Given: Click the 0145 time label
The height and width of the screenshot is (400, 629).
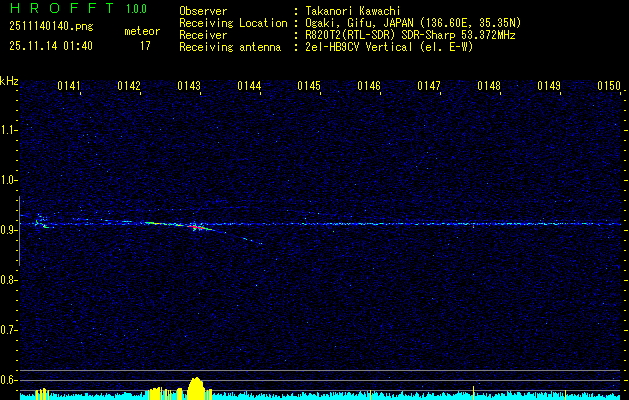Looking at the screenshot, I should pos(309,87).
